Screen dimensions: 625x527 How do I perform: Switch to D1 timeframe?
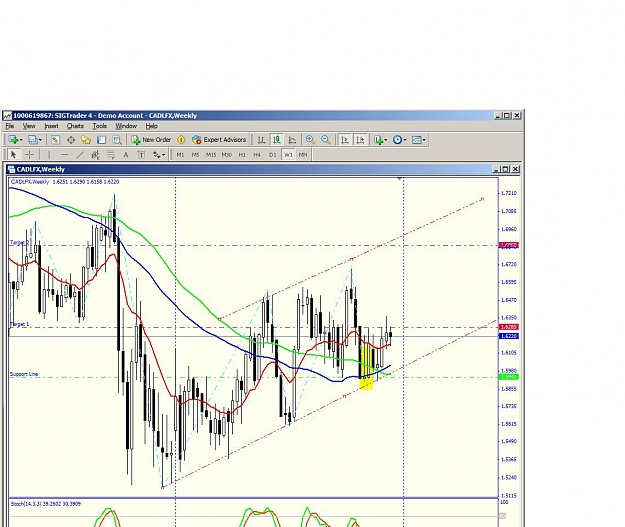(x=273, y=155)
